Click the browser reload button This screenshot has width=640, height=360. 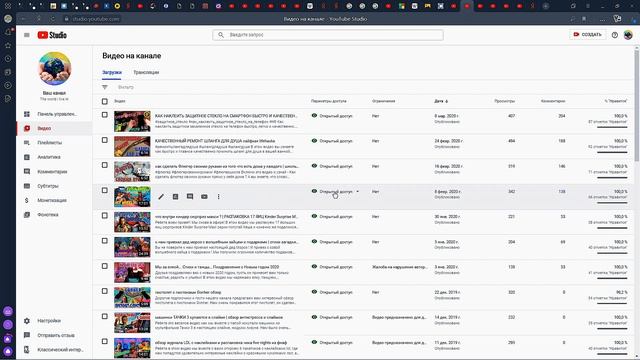click(53, 19)
